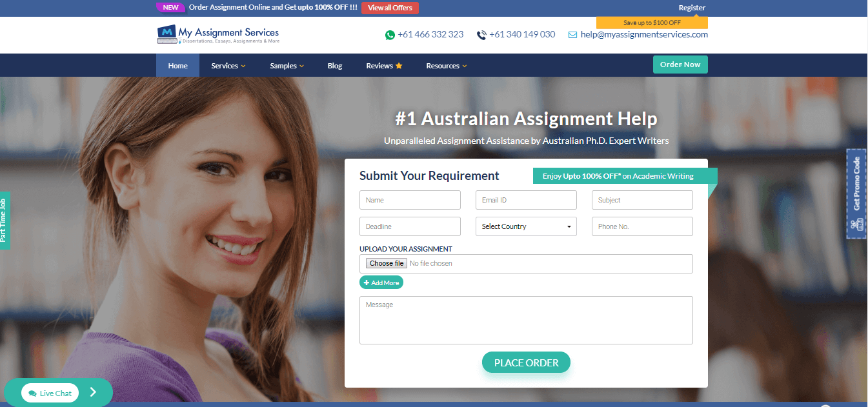Viewport: 868px width, 407px height.
Task: Expand the Services menu chevron
Action: pos(243,66)
